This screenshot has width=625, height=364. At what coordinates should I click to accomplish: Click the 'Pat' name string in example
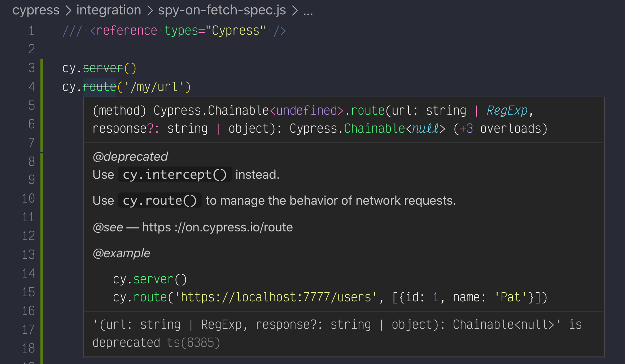click(510, 297)
